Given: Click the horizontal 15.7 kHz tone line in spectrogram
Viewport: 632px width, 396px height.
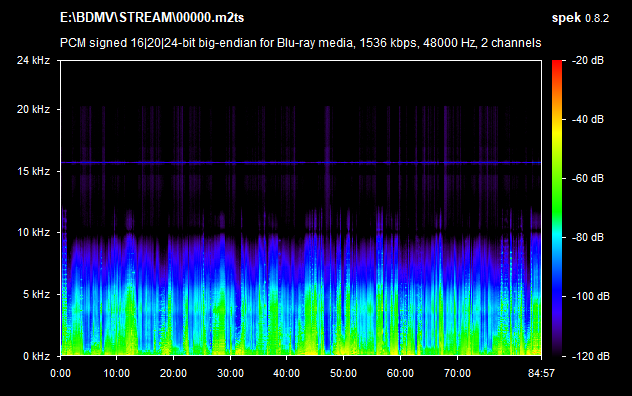Looking at the screenshot, I should tap(301, 163).
